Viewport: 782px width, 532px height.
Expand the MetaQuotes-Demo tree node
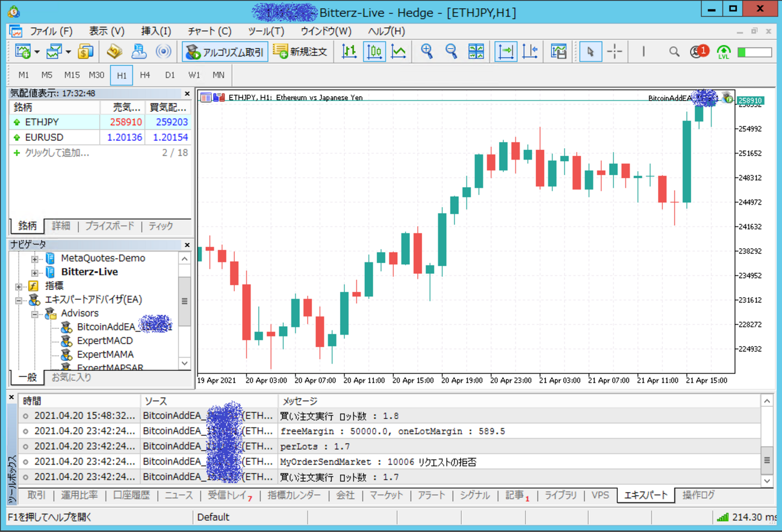pos(35,259)
